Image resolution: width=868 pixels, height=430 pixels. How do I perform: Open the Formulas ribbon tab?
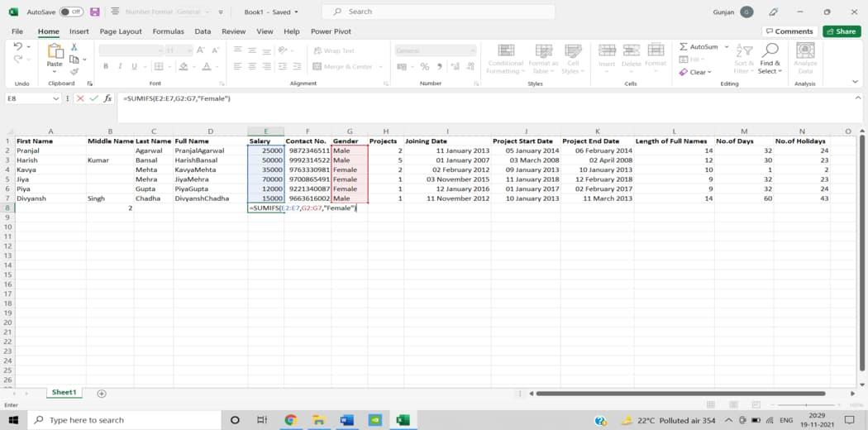[168, 31]
